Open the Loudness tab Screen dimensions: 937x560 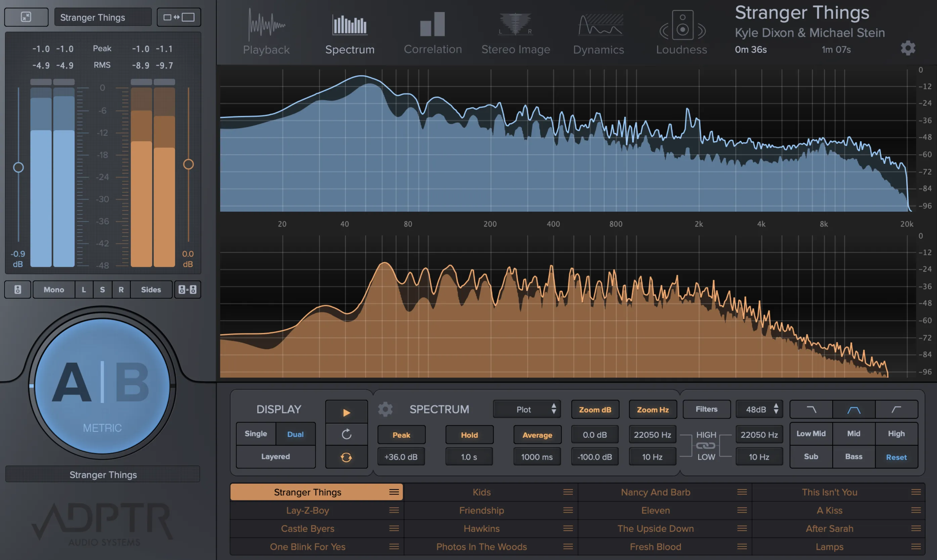point(681,32)
